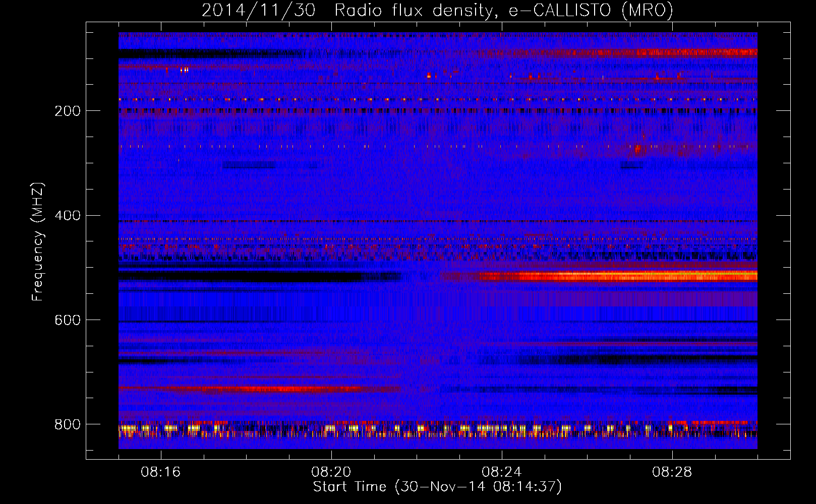Click the '800' frequency tick label
The width and height of the screenshot is (816, 504).
68,424
